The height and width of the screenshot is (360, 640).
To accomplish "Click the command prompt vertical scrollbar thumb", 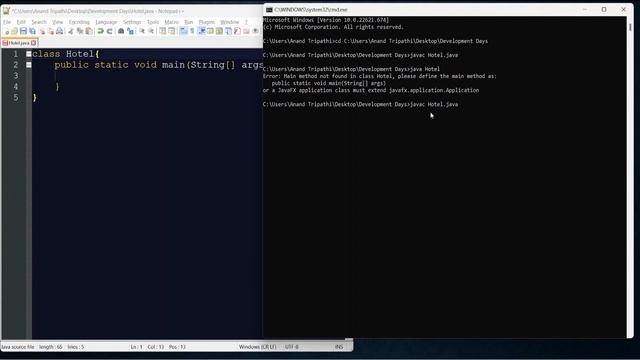I will click(630, 27).
